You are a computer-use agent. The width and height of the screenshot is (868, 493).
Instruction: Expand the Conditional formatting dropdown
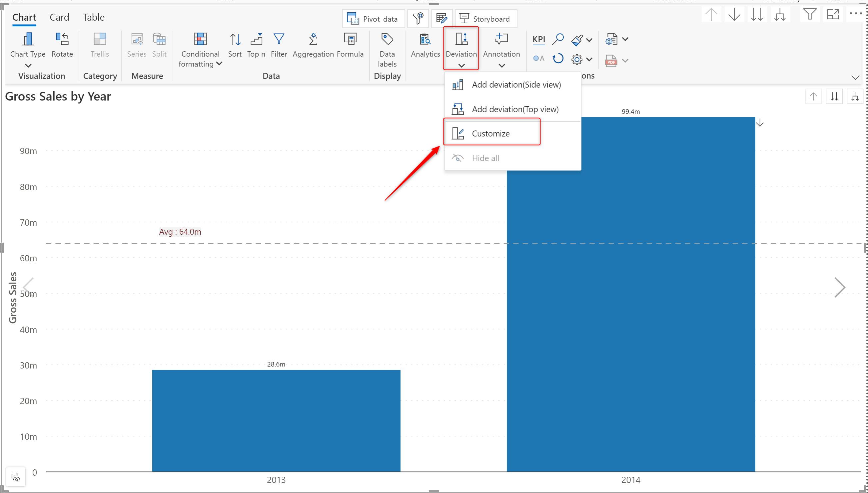click(x=219, y=64)
